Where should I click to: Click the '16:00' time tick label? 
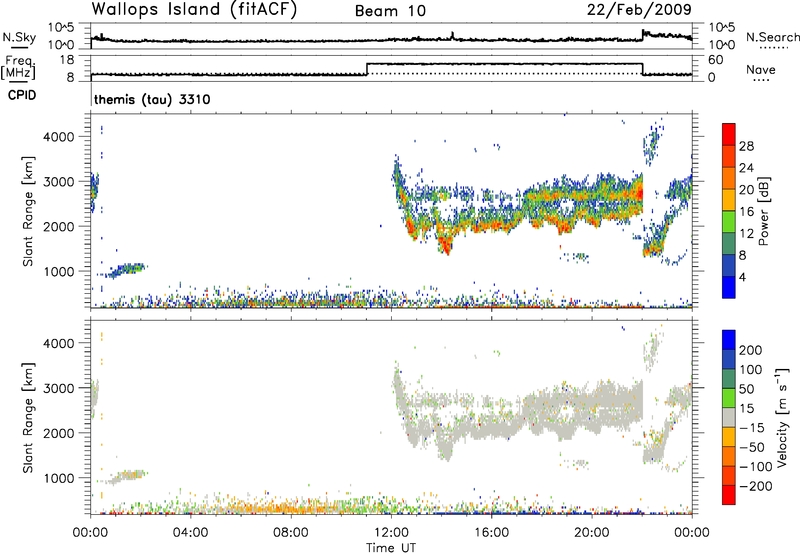tap(491, 533)
